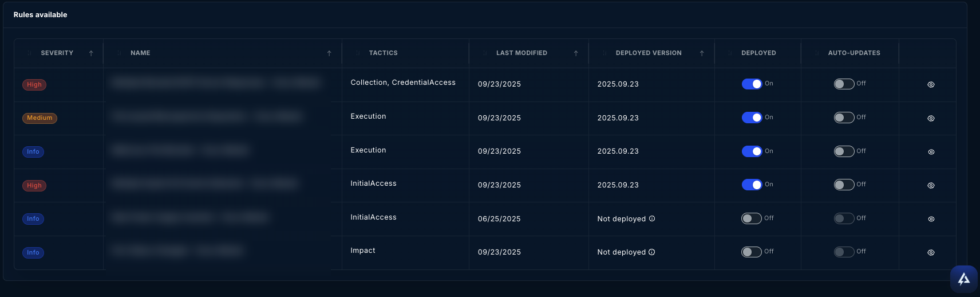The height and width of the screenshot is (297, 980).
Task: Sort by Last Modified with its arrow
Action: (x=576, y=53)
